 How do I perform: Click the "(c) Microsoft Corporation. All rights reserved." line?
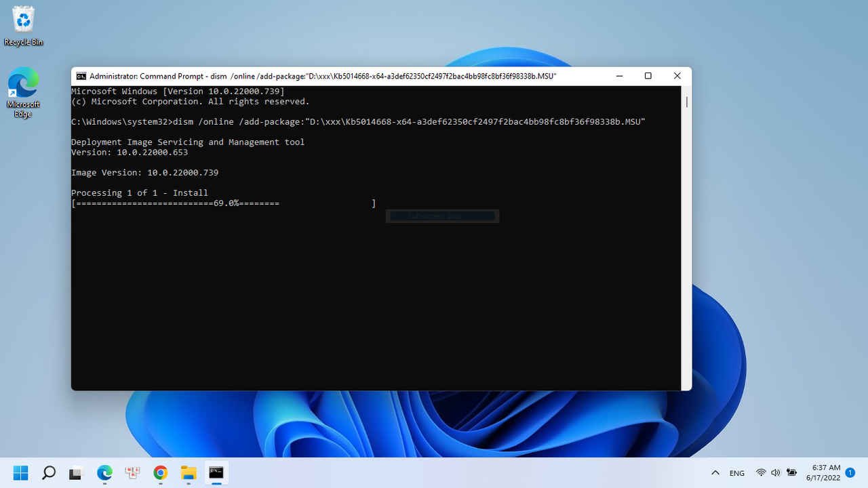pyautogui.click(x=191, y=102)
